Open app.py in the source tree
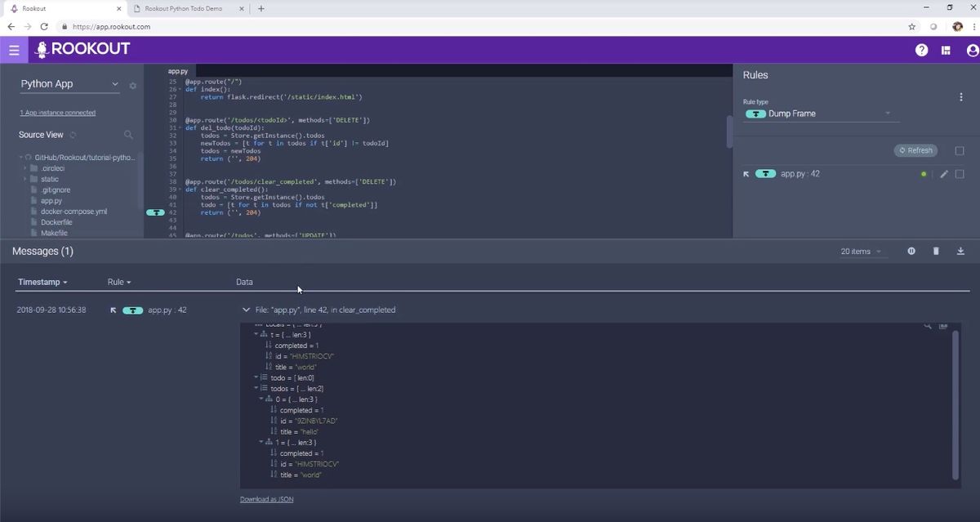The image size is (980, 522). [51, 200]
